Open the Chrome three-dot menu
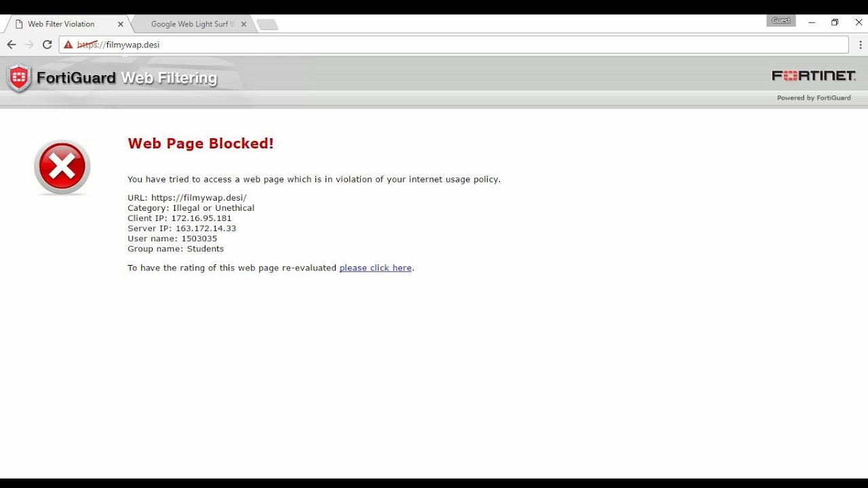868x488 pixels. point(859,45)
